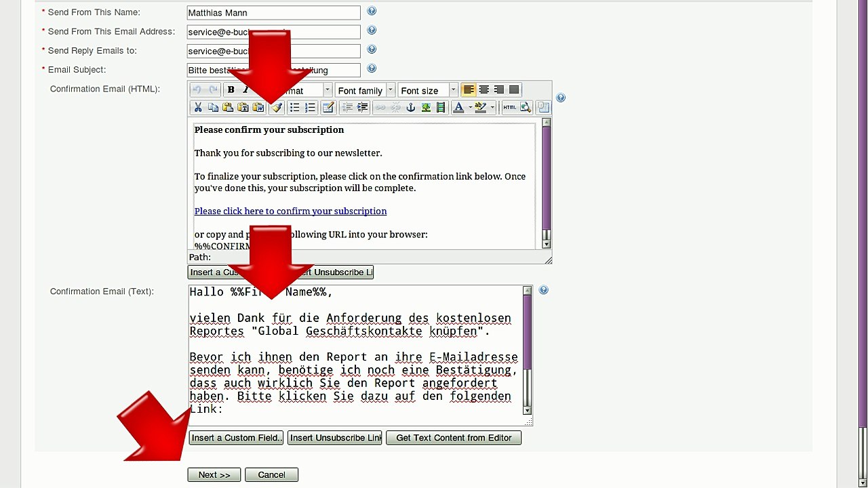Open help for Send Reply Emails to
Image resolution: width=868 pixels, height=488 pixels.
(x=372, y=49)
